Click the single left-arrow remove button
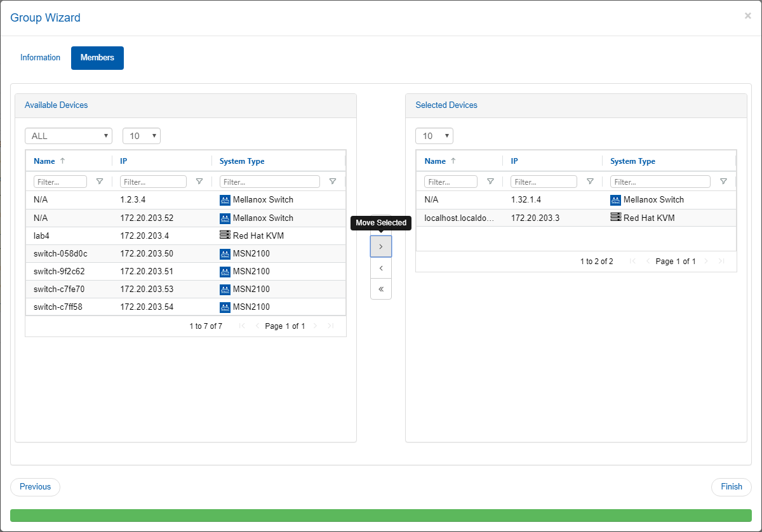 [x=381, y=268]
